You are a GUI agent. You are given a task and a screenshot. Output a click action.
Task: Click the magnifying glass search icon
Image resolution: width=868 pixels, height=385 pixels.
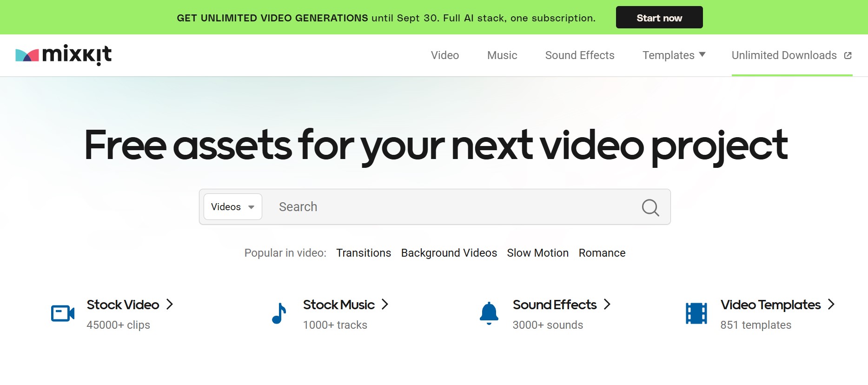pyautogui.click(x=650, y=207)
